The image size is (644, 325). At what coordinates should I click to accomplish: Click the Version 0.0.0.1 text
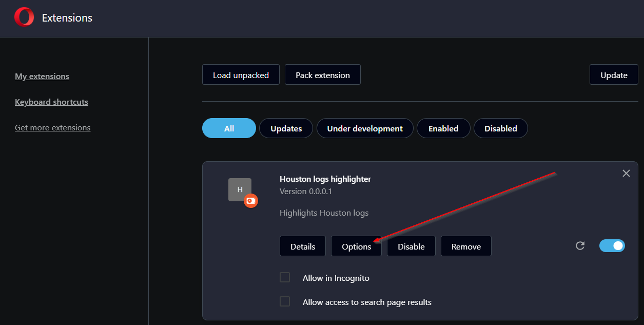tap(306, 191)
